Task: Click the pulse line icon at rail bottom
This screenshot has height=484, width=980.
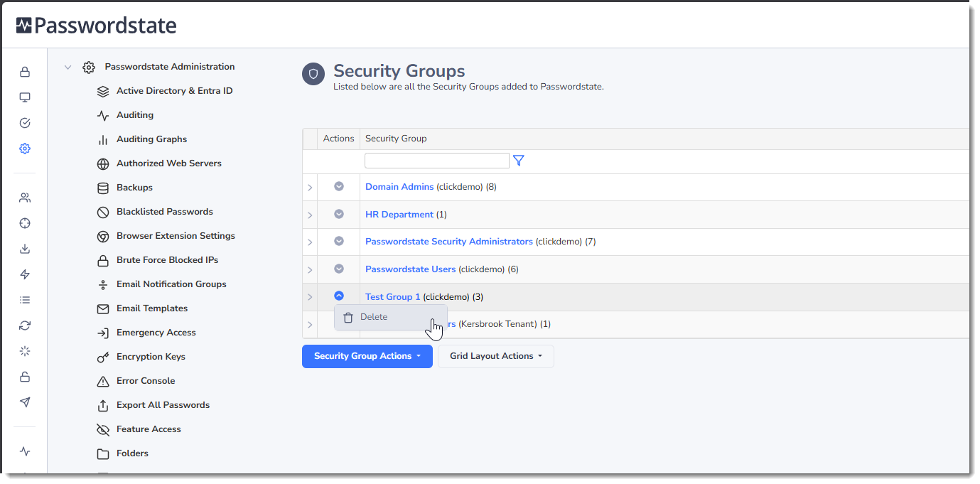Action: click(x=25, y=451)
